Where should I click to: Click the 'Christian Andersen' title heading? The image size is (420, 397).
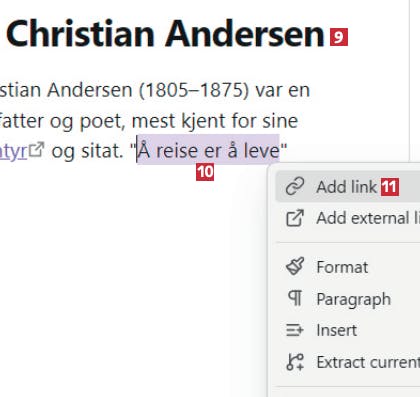pyautogui.click(x=165, y=34)
